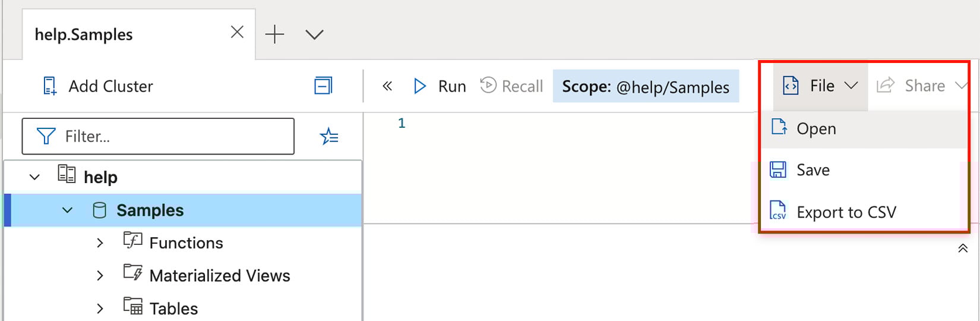The width and height of the screenshot is (980, 321).
Task: Open the File dropdown menu
Action: [820, 86]
